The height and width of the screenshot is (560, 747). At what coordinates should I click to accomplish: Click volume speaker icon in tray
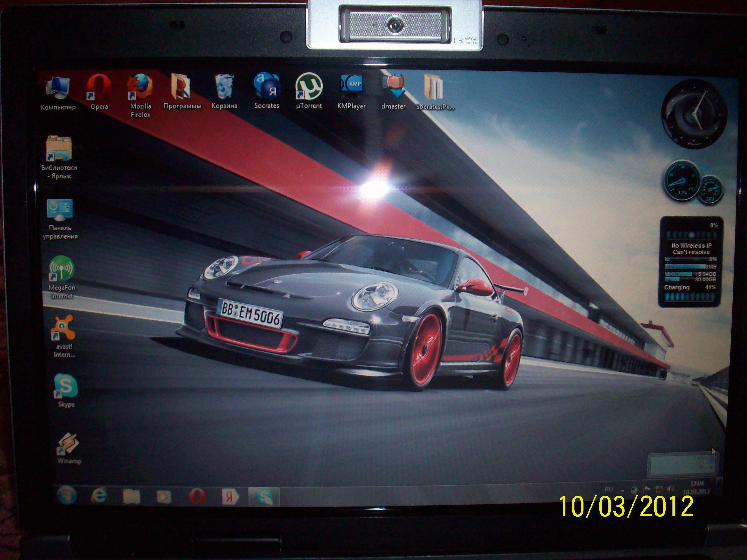(670, 488)
